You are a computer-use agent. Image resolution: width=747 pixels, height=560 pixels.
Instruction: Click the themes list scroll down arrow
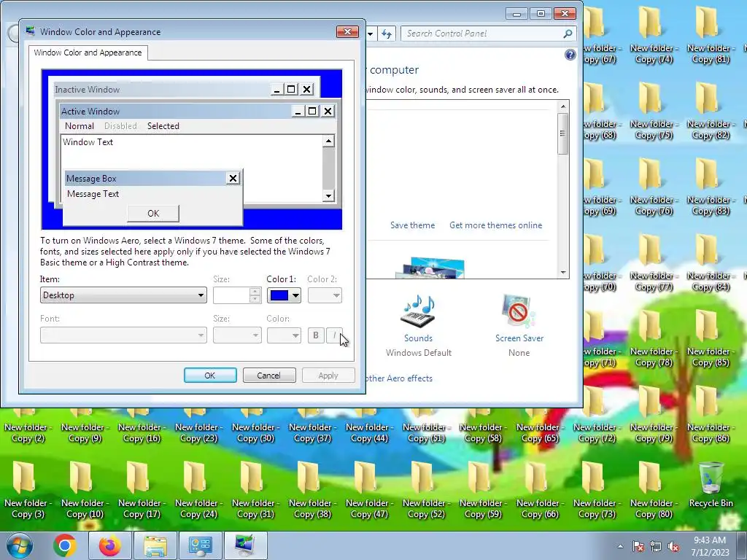[x=563, y=273]
